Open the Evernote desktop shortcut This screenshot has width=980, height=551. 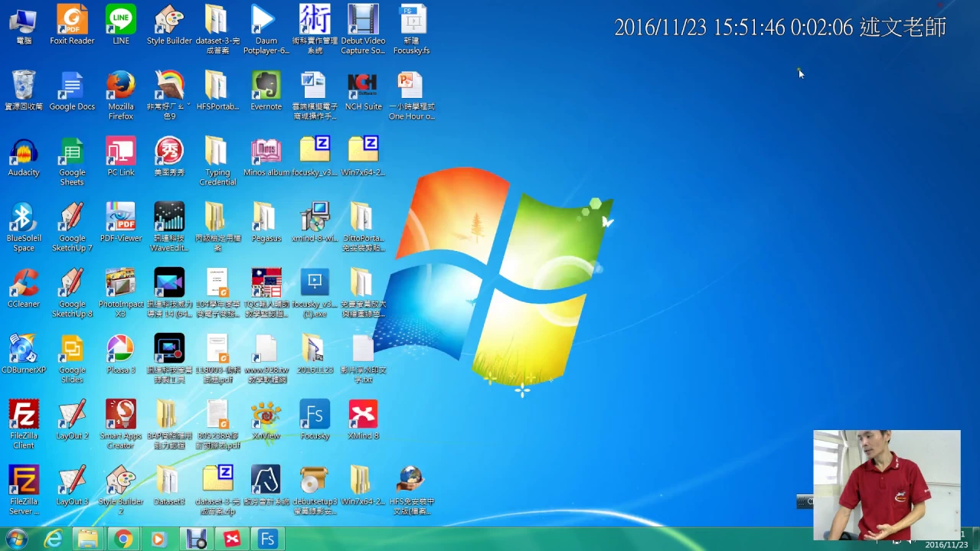pos(266,90)
